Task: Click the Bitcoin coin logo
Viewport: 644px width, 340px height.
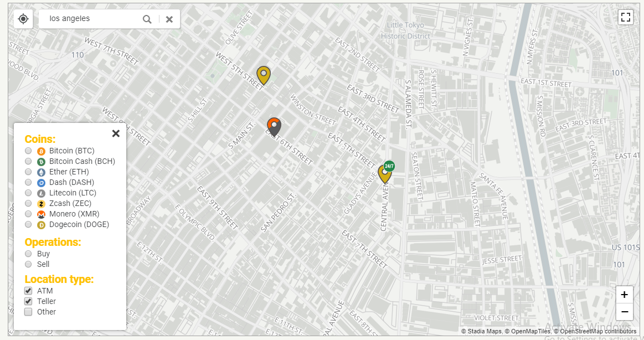Action: (41, 151)
